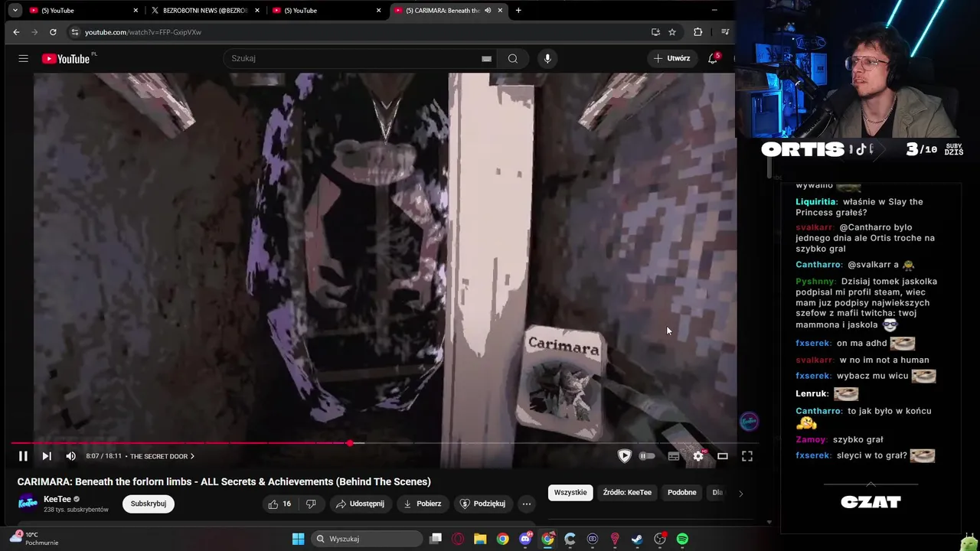
Task: Start voice search with microphone
Action: coord(547,58)
